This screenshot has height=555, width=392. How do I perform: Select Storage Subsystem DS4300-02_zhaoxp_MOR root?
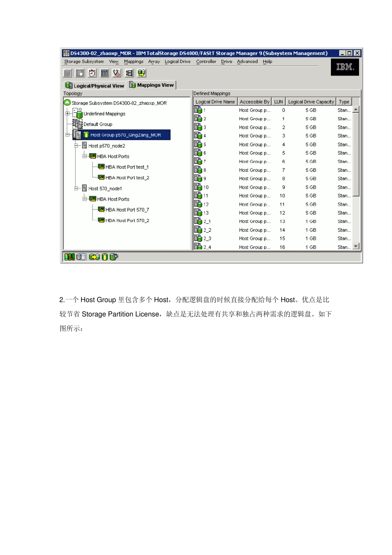pos(119,103)
